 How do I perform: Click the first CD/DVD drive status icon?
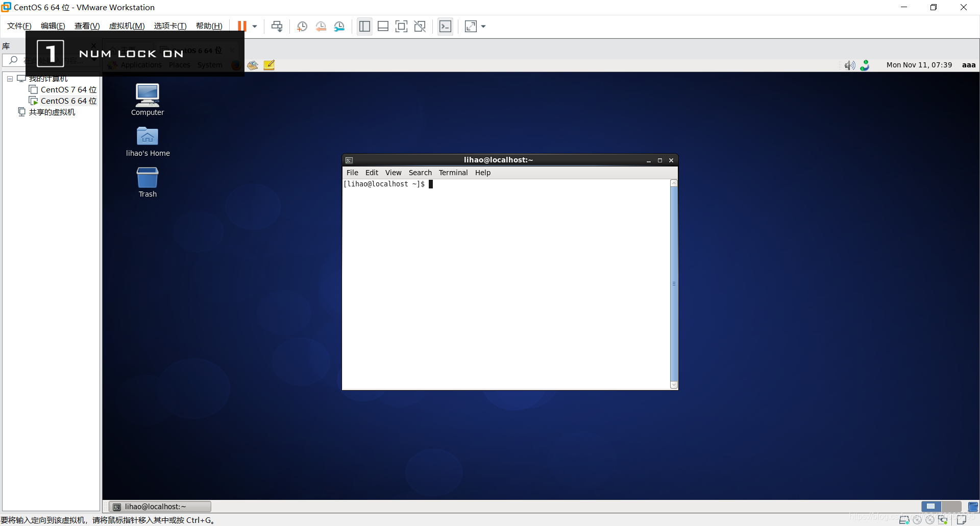(917, 520)
